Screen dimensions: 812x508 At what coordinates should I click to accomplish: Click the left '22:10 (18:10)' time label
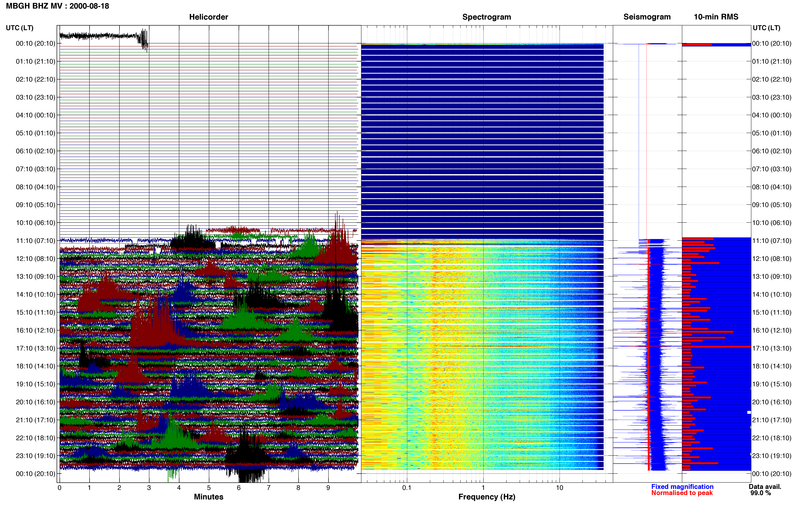pos(36,438)
